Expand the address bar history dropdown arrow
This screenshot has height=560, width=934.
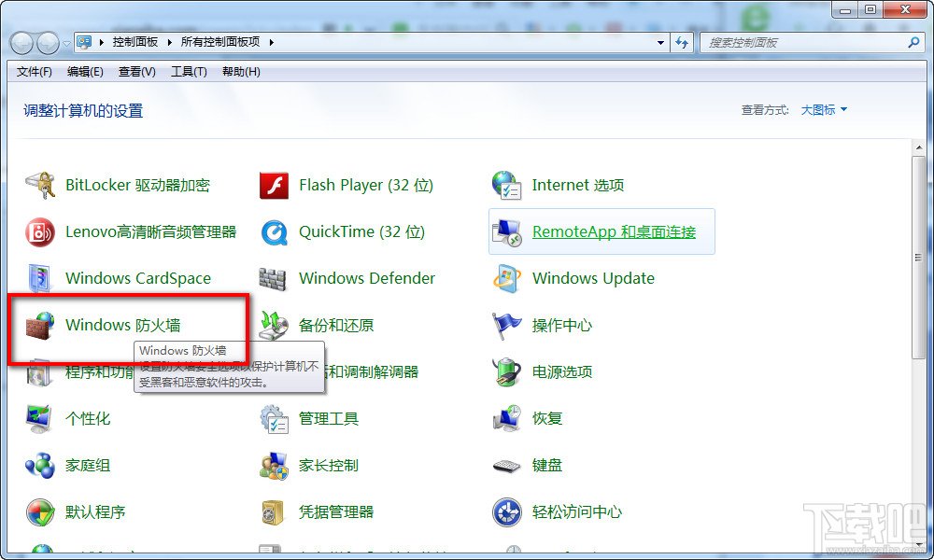pyautogui.click(x=660, y=43)
